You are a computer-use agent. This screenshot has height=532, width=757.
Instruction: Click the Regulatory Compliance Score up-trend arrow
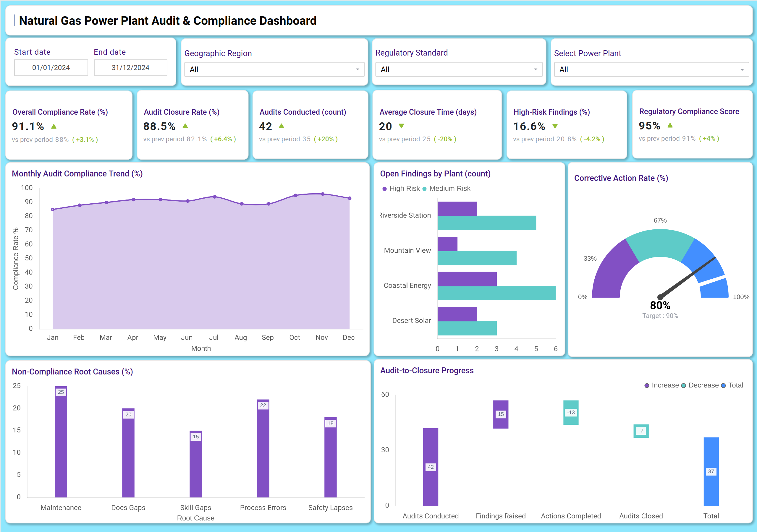pos(670,125)
